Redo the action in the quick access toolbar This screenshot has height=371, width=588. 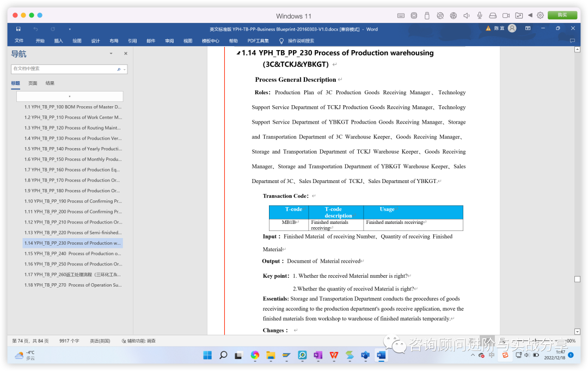[x=53, y=29]
